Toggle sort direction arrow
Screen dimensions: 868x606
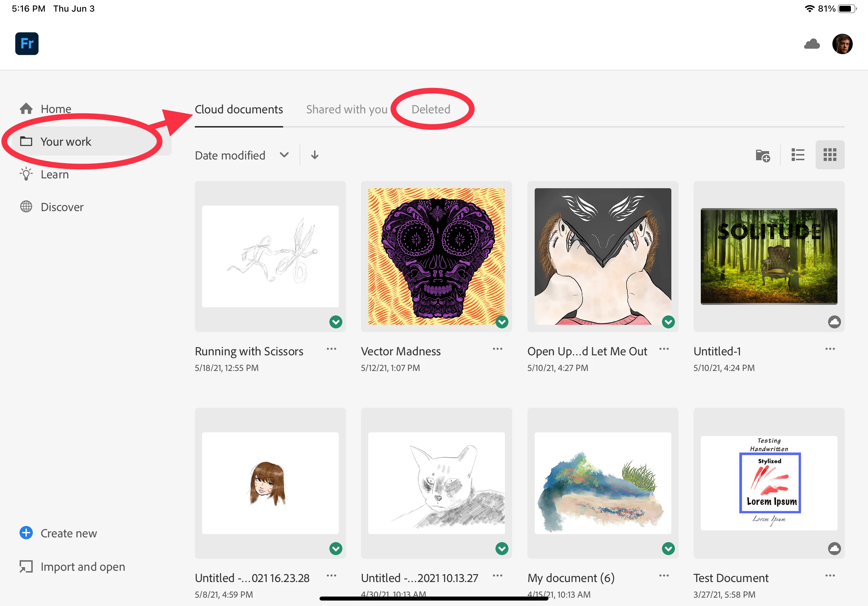[x=314, y=155]
